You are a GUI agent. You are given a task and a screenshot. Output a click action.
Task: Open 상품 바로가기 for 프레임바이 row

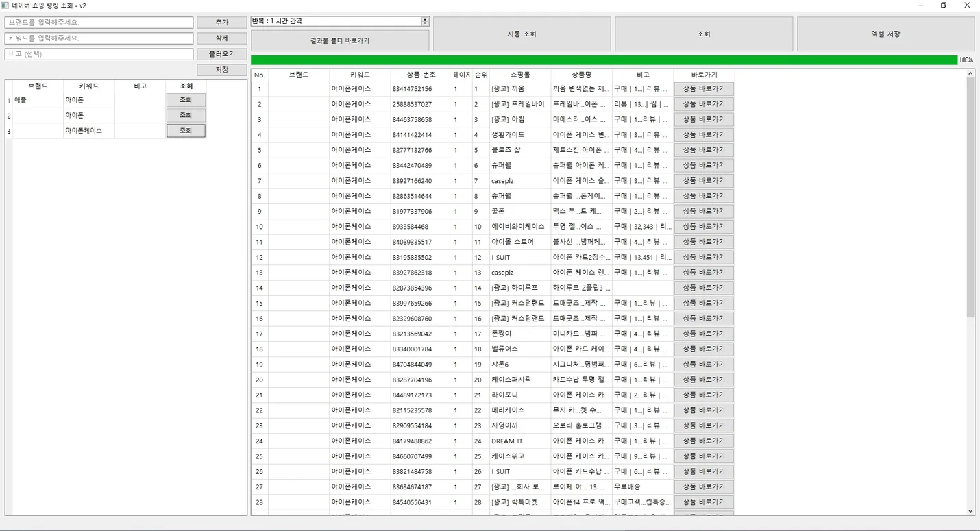(704, 104)
